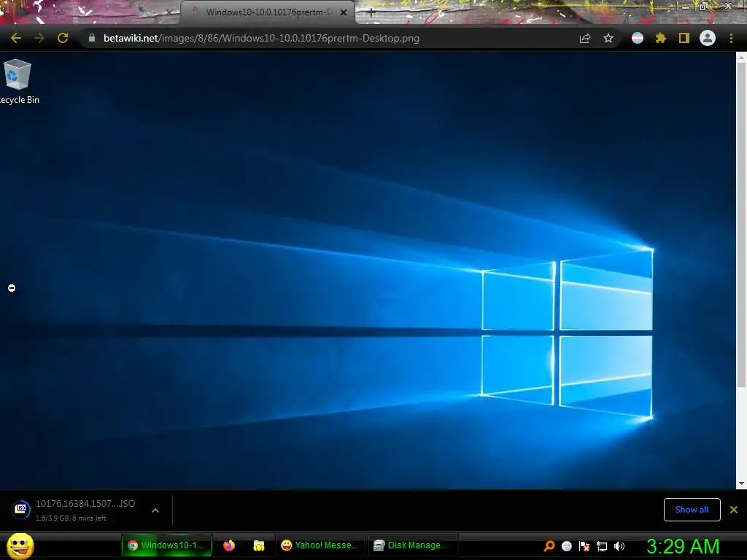Close the downloads bar

(x=734, y=510)
